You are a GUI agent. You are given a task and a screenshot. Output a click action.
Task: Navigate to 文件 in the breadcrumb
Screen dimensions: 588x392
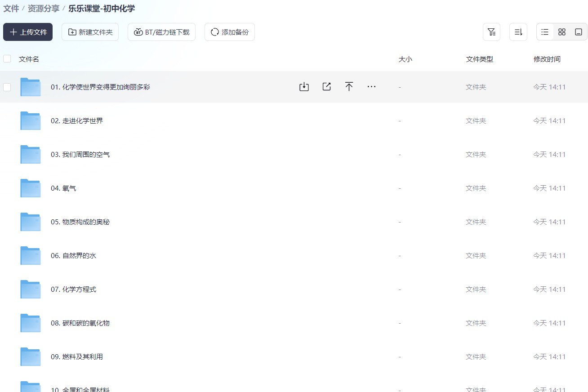11,9
